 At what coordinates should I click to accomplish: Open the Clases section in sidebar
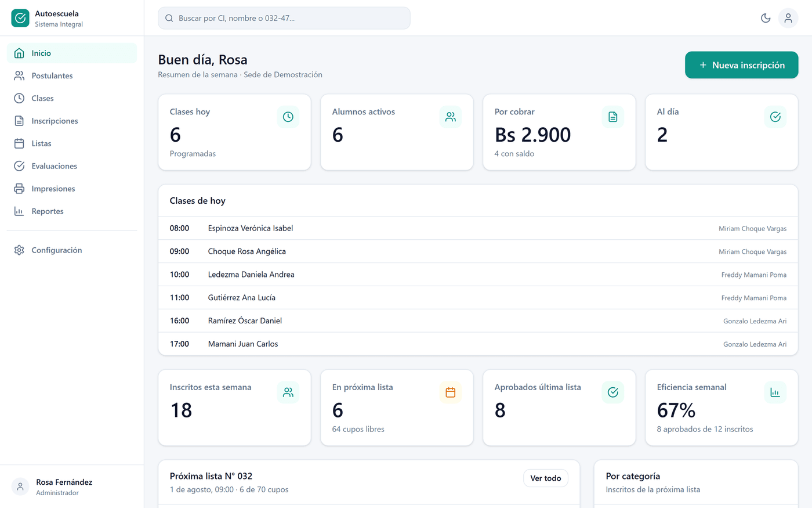click(x=72, y=98)
